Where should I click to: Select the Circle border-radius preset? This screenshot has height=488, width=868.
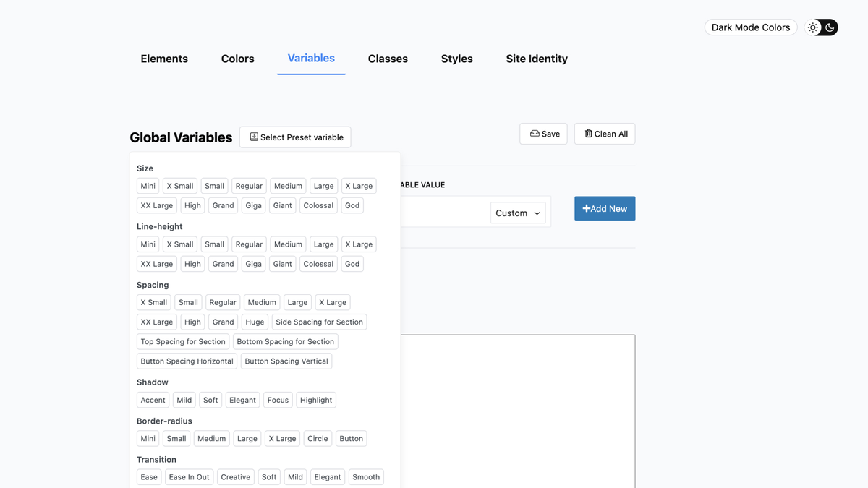pyautogui.click(x=318, y=437)
